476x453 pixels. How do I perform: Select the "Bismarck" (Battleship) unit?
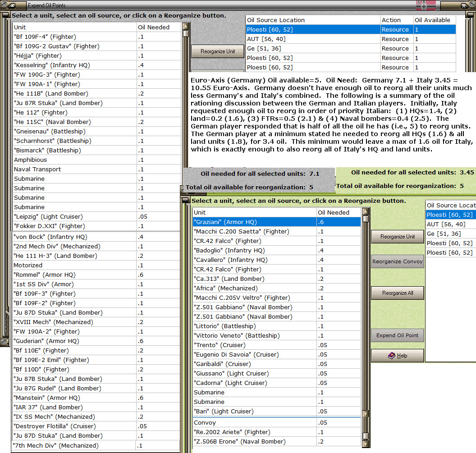click(96, 150)
